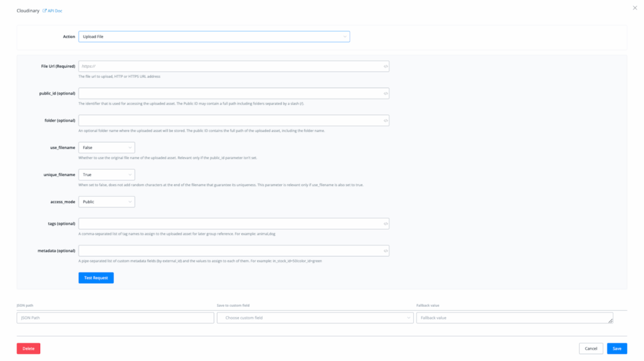644x361 pixels.
Task: Click the external link icon beside API Doc
Action: coord(45,11)
